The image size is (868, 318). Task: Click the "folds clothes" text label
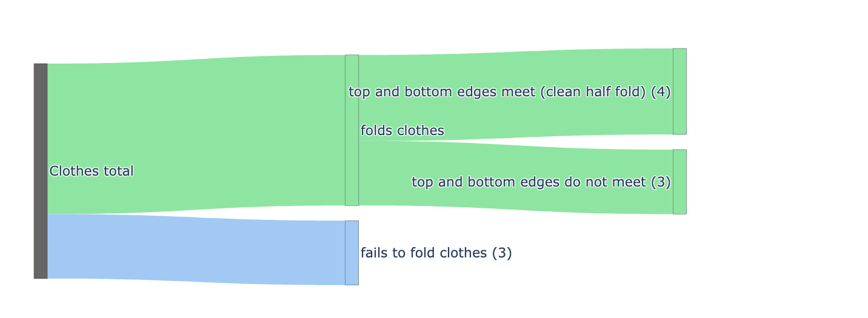(x=402, y=131)
